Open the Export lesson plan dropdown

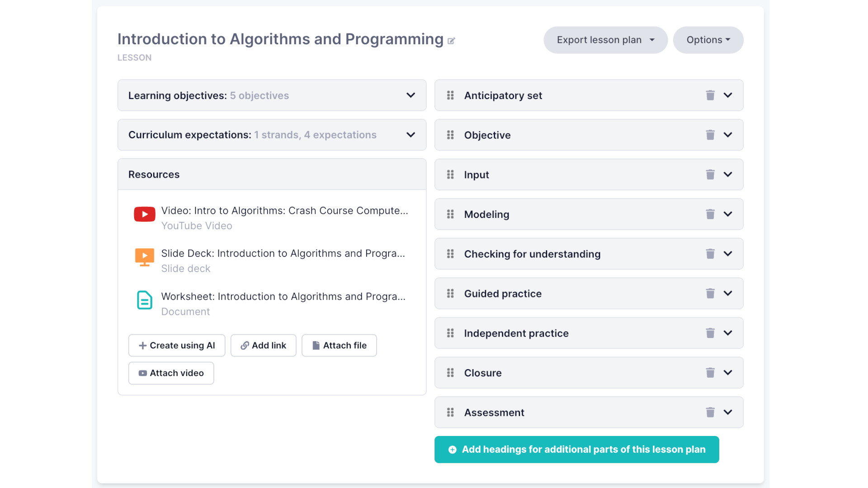coord(605,40)
